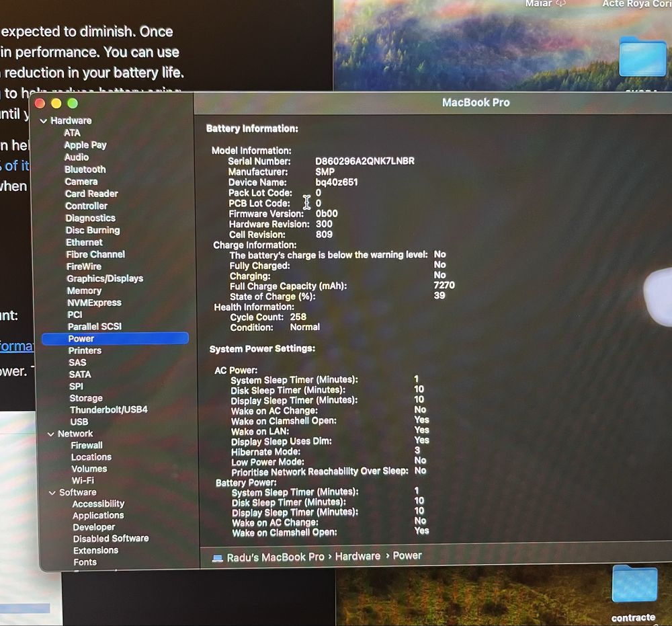Image resolution: width=672 pixels, height=626 pixels.
Task: Select Disabled Software entry
Action: 111,539
